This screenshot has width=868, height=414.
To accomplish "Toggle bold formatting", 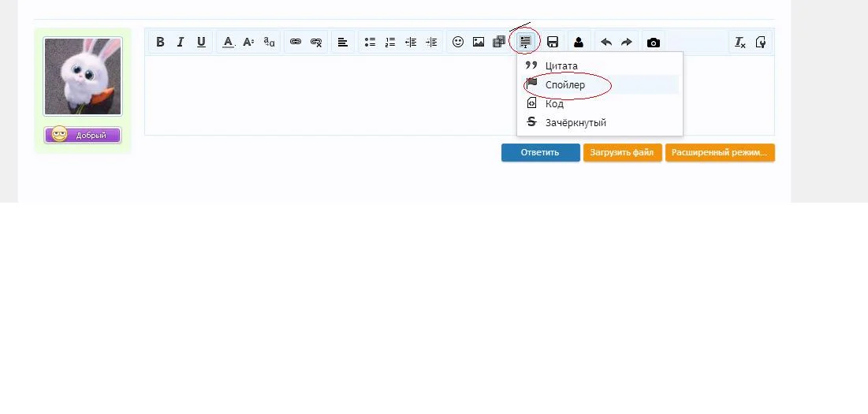I will coord(160,42).
